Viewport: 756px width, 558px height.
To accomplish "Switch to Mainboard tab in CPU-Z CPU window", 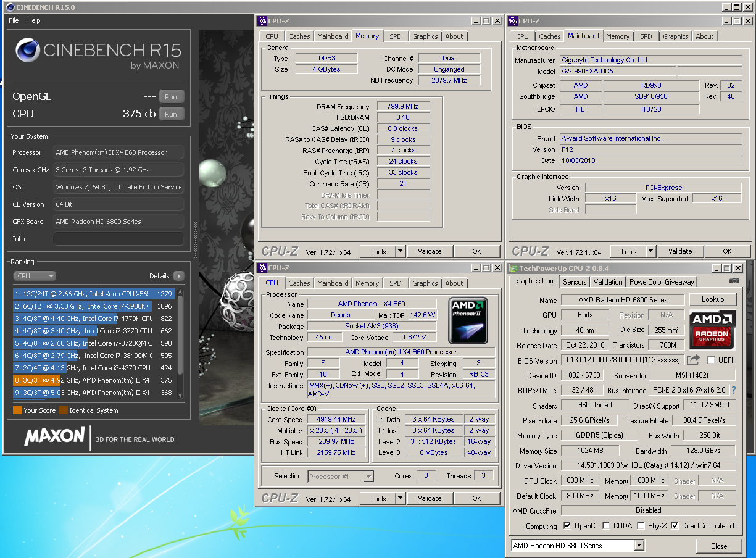I will tap(333, 283).
